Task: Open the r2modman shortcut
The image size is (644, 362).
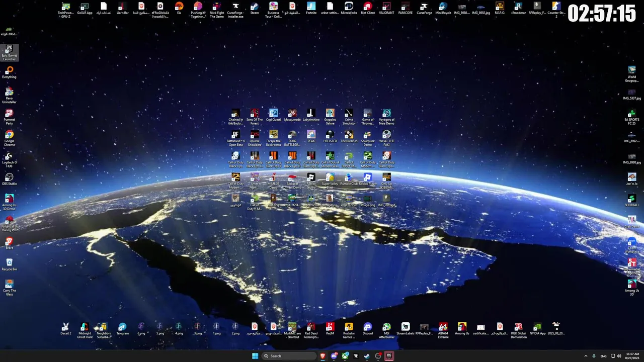Action: pyautogui.click(x=519, y=9)
